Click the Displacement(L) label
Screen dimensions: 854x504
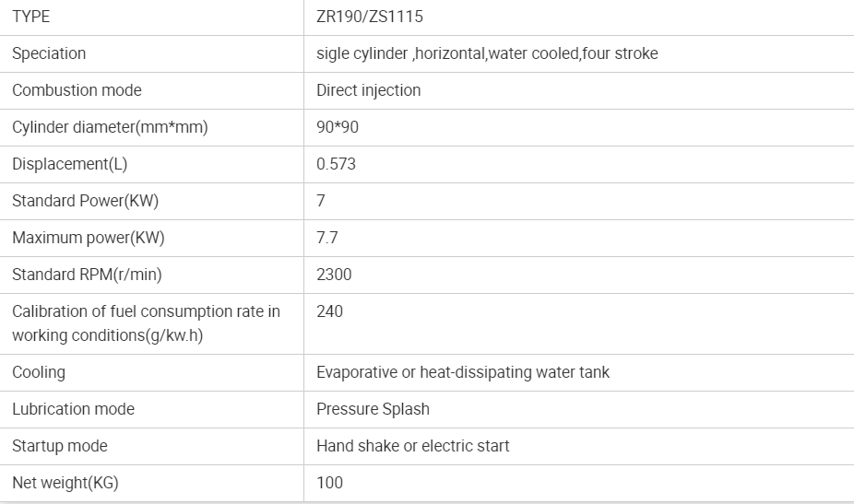(70, 164)
